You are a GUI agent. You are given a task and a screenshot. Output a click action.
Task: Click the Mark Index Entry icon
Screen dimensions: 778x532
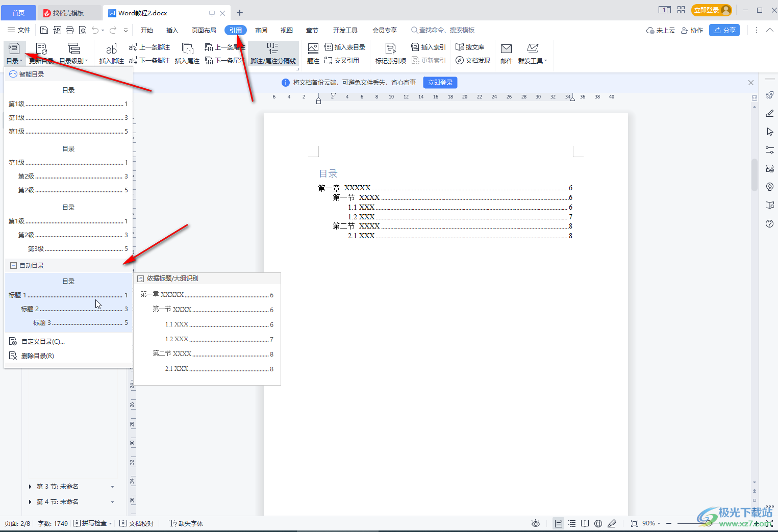[x=390, y=49]
